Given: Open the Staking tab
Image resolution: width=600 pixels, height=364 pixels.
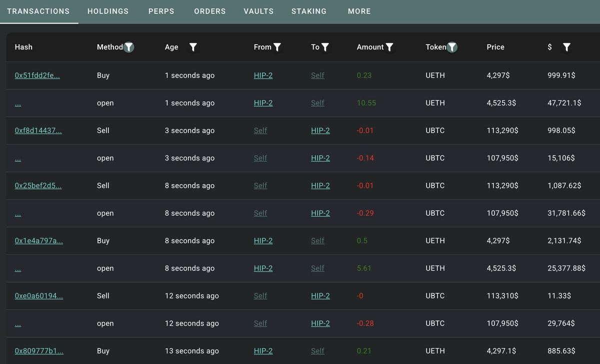Looking at the screenshot, I should point(309,11).
